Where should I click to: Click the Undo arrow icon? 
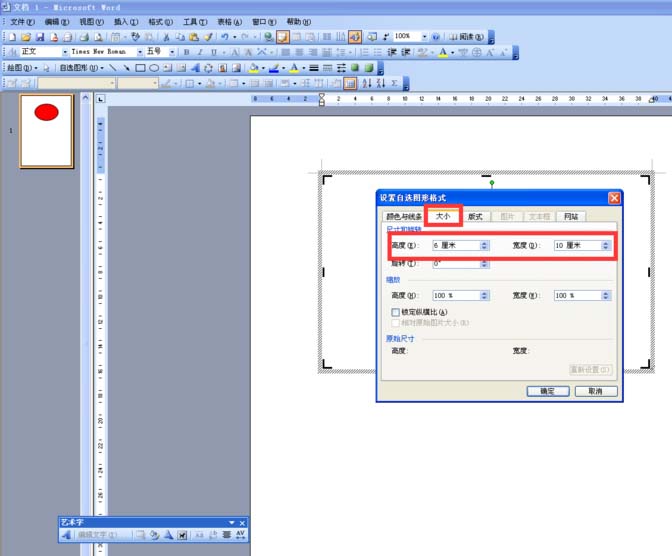pos(225,37)
